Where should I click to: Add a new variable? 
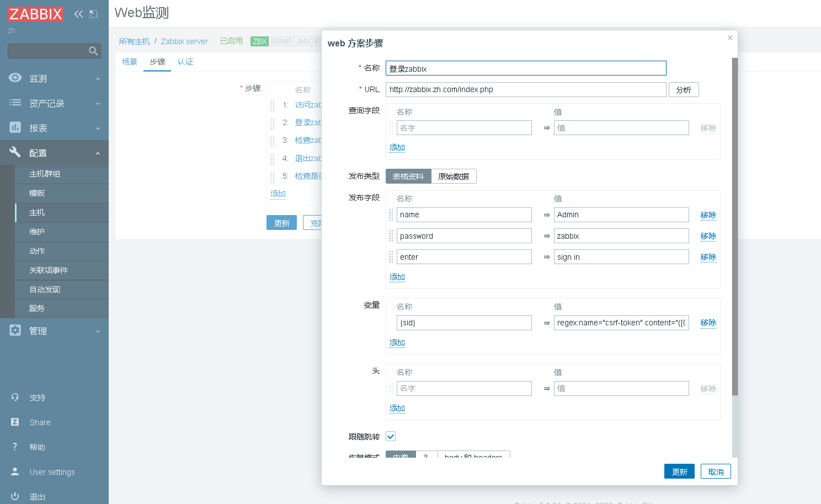point(397,342)
